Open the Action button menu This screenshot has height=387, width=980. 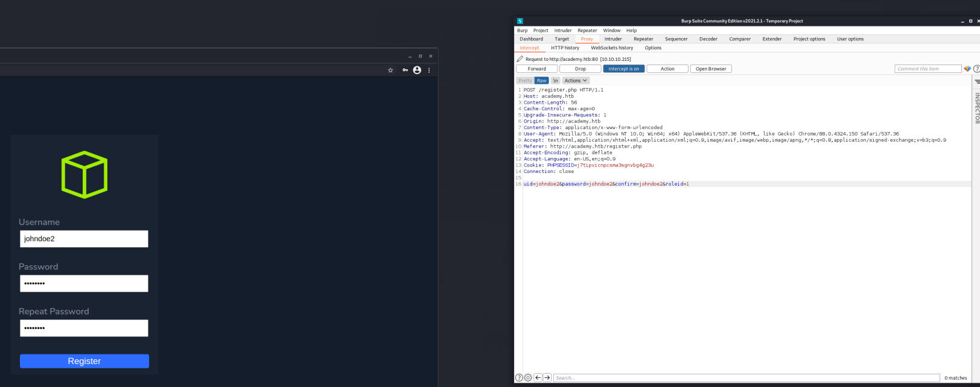(x=667, y=69)
